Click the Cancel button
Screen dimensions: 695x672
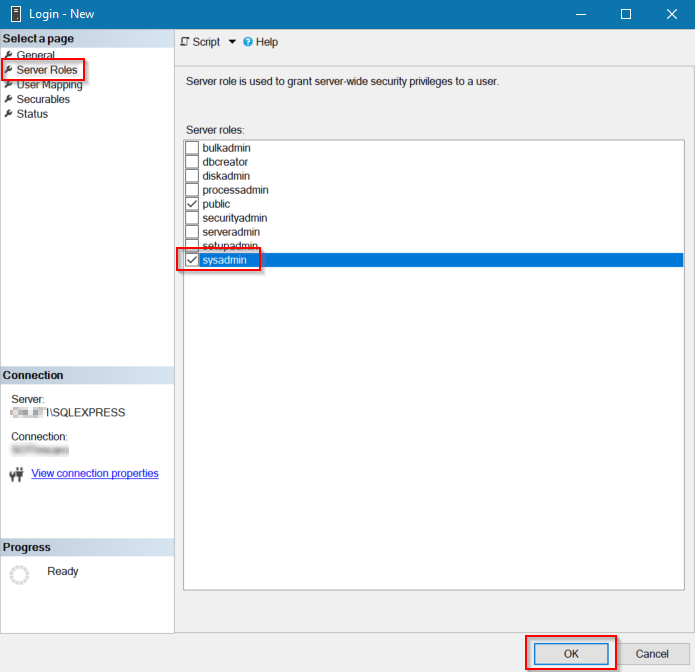[x=652, y=653]
